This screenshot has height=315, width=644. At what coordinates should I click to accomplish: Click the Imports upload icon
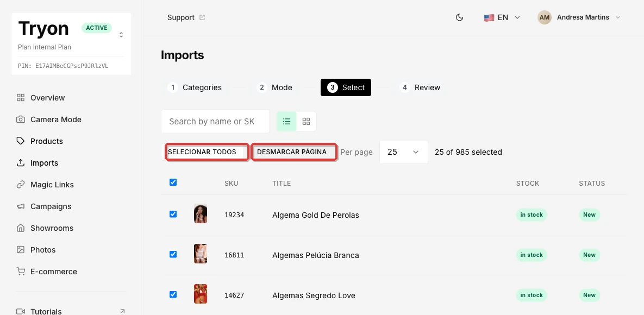21,163
